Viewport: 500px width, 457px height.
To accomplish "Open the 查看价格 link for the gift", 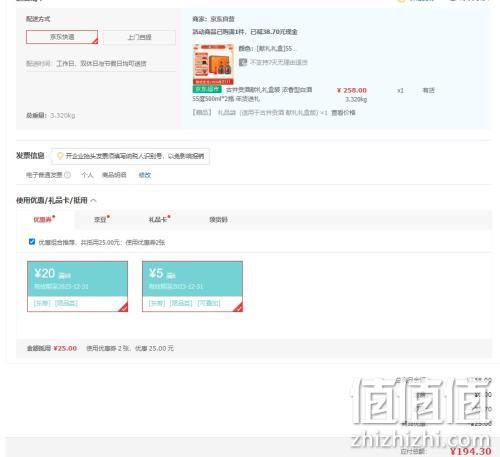I will (343, 113).
